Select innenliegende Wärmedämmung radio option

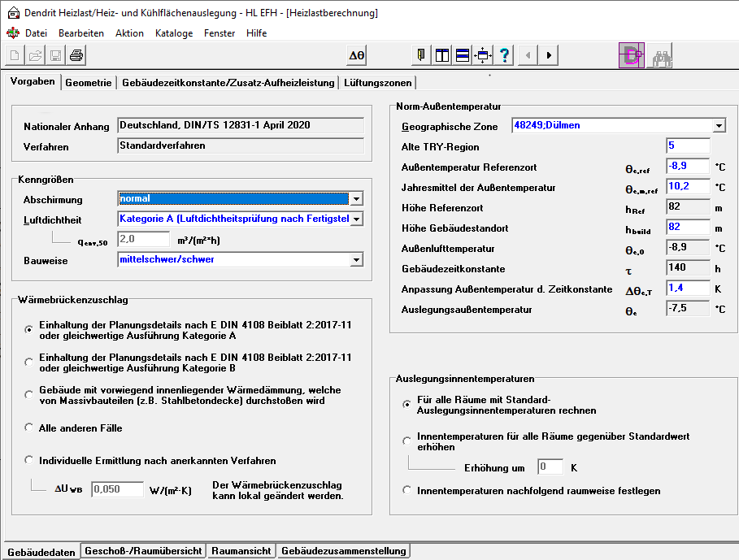tap(29, 395)
